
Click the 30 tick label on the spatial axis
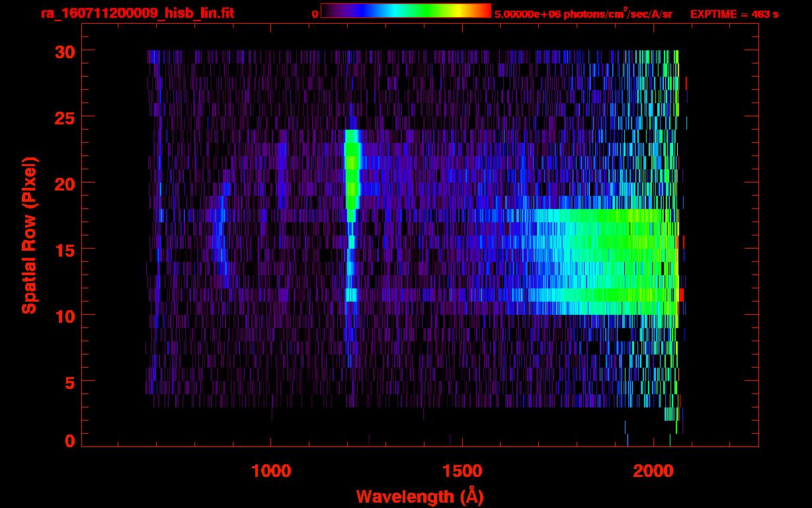[x=63, y=51]
